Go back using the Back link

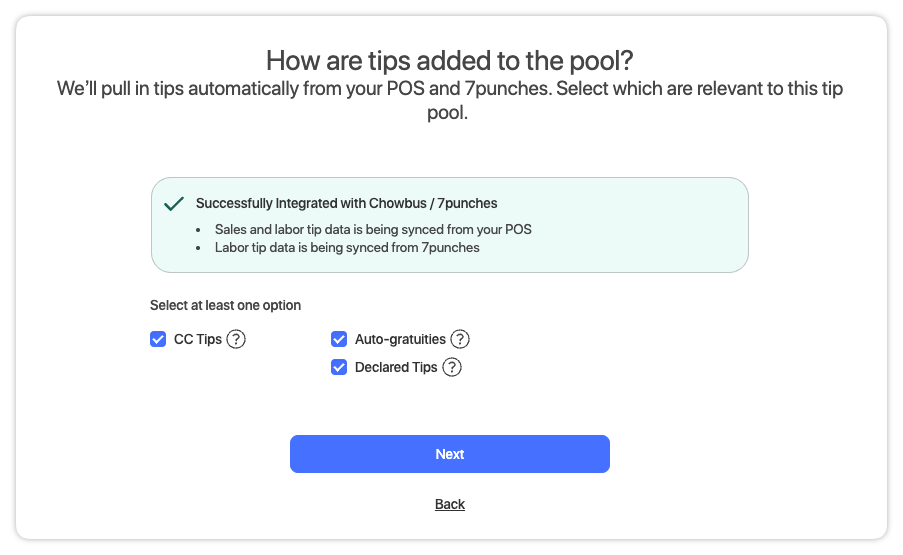450,504
